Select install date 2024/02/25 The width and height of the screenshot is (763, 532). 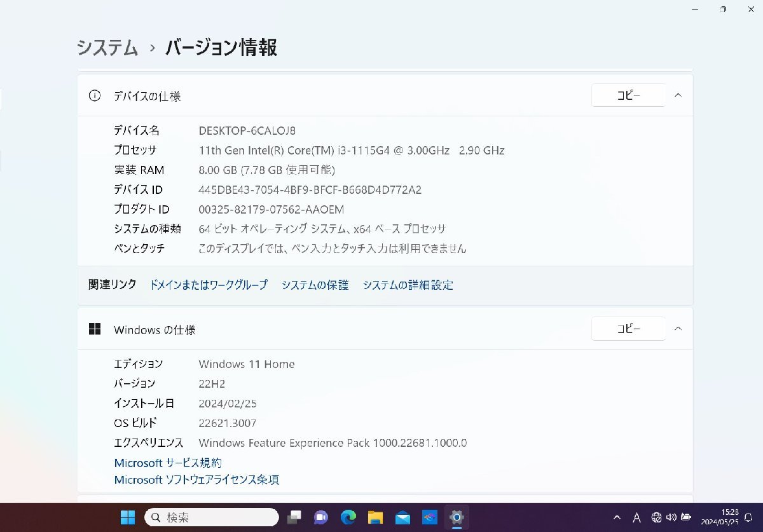(x=228, y=404)
